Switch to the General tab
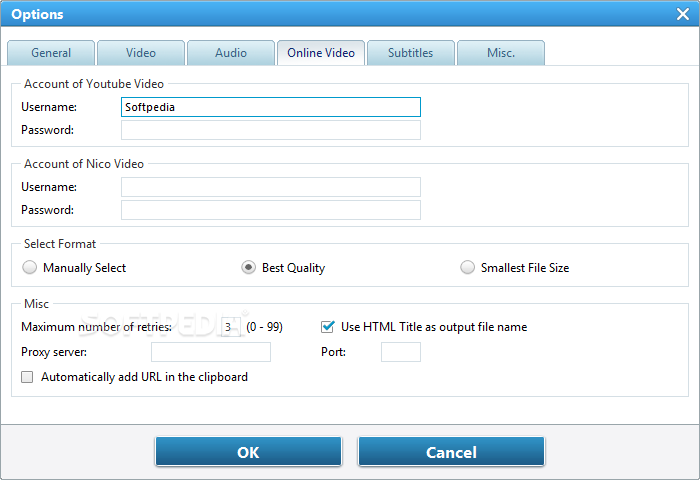The height and width of the screenshot is (480, 700). click(x=51, y=53)
